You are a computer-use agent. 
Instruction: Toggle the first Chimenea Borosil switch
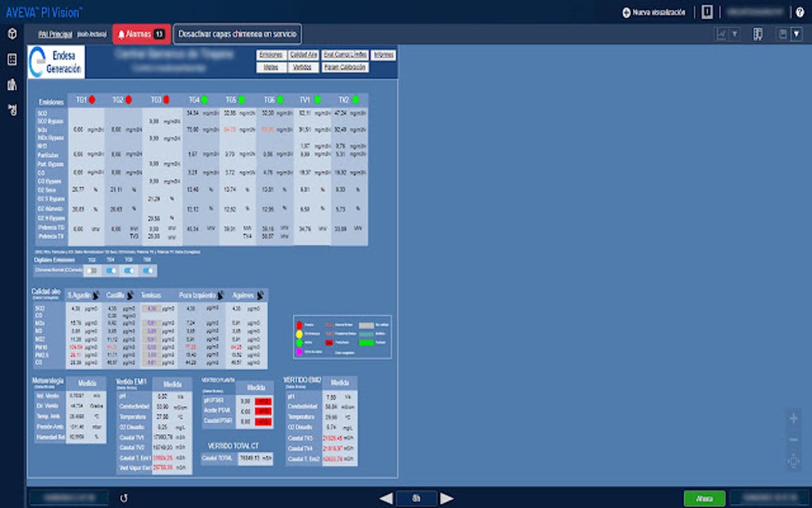point(92,270)
